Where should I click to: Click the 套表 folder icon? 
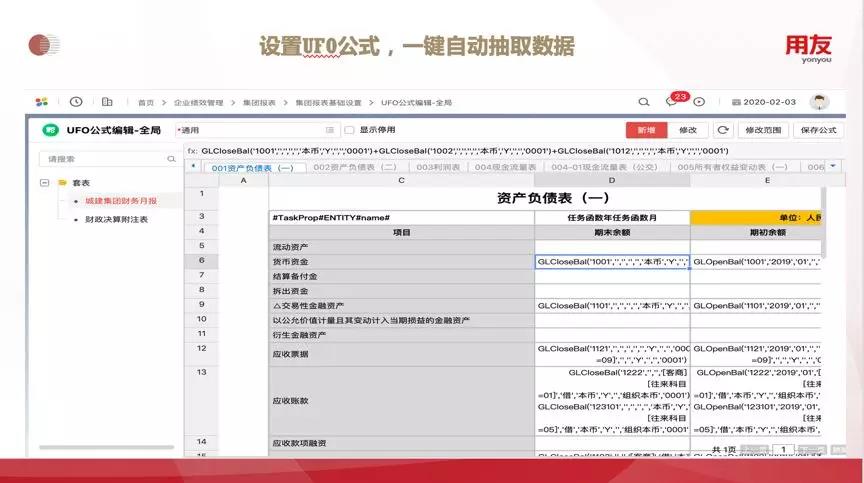(62, 183)
